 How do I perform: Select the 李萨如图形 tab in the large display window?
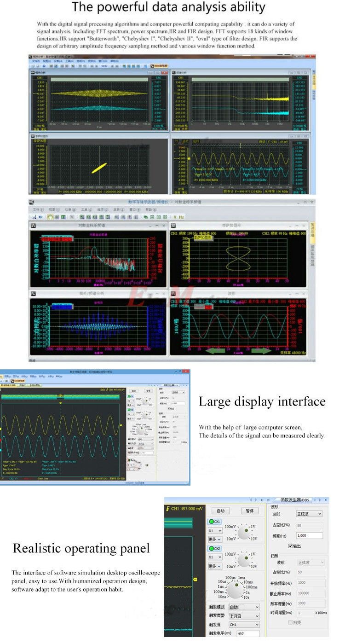coord(35,386)
